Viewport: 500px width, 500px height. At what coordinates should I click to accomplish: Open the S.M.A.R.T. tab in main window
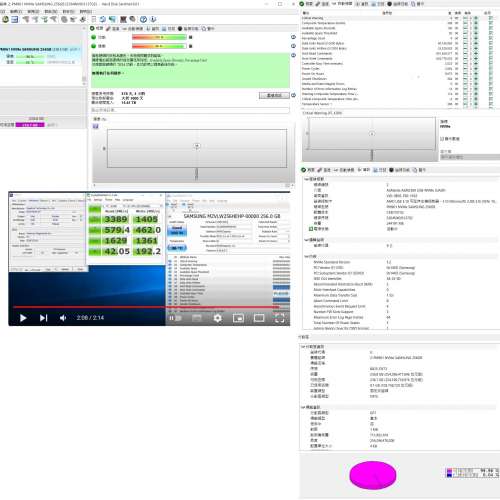(132, 29)
